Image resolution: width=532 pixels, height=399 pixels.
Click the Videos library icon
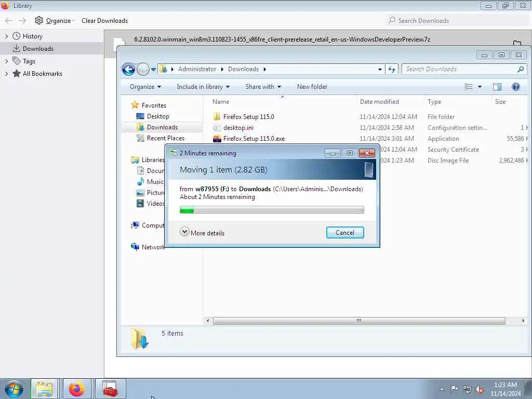pyautogui.click(x=140, y=204)
